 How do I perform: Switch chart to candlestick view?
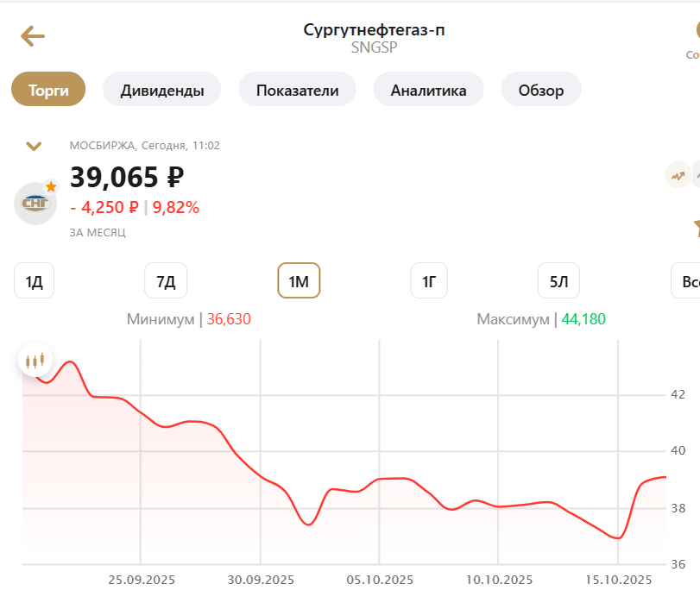35,360
